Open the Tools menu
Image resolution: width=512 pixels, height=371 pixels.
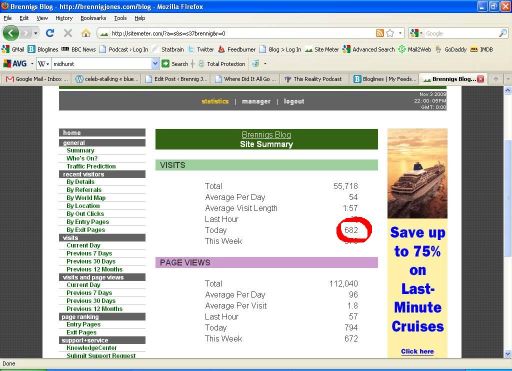click(x=120, y=18)
